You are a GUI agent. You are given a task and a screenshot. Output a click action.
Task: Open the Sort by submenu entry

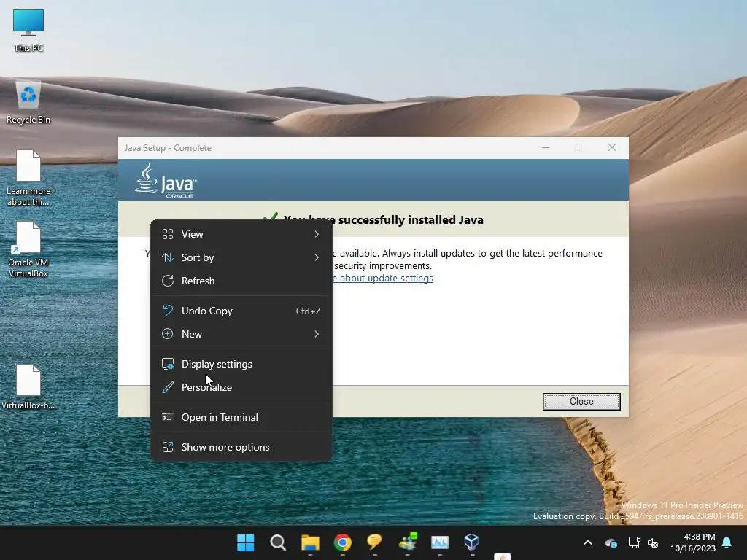pos(241,257)
